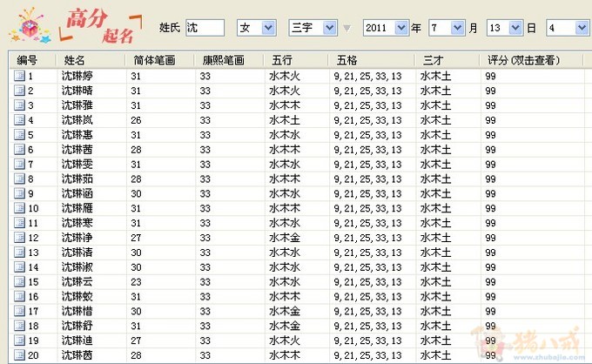This screenshot has height=364, width=592.
Task: Select the name 沈琳清
Action: (x=77, y=253)
